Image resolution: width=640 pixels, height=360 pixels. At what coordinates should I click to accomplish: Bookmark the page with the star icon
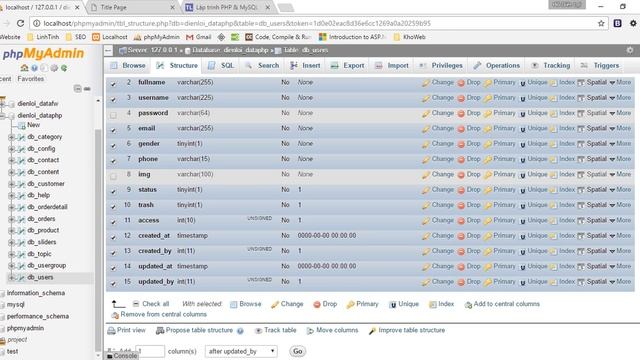pyautogui.click(x=601, y=23)
